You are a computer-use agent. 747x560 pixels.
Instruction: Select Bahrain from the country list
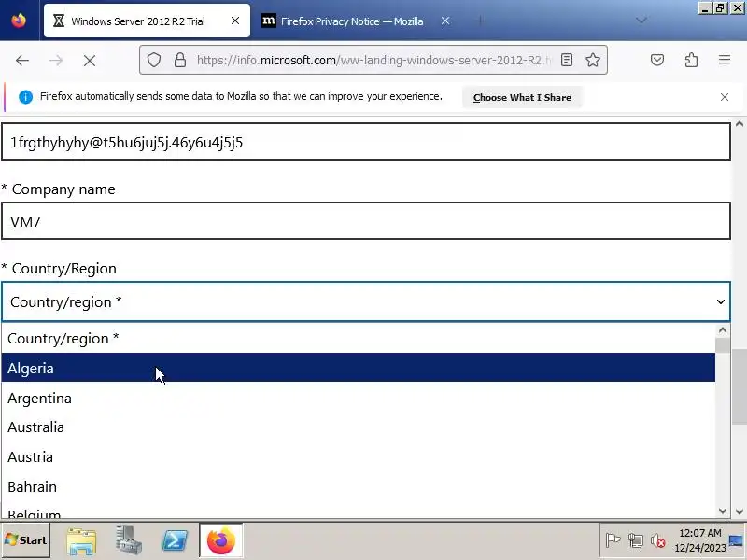pyautogui.click(x=359, y=486)
